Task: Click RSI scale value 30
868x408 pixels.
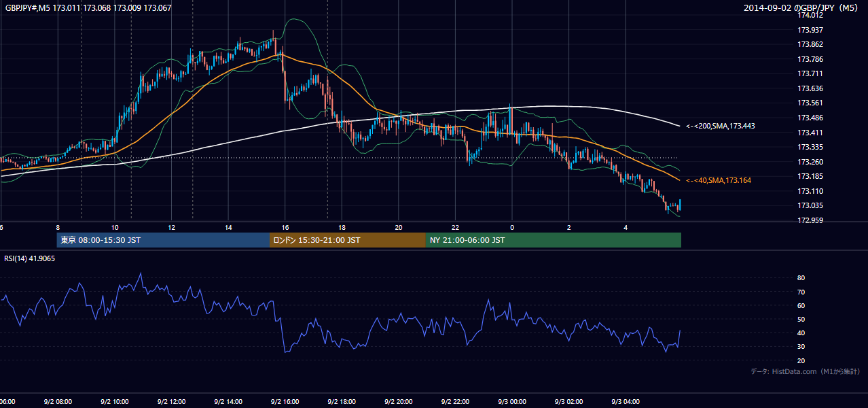Action: coord(801,347)
